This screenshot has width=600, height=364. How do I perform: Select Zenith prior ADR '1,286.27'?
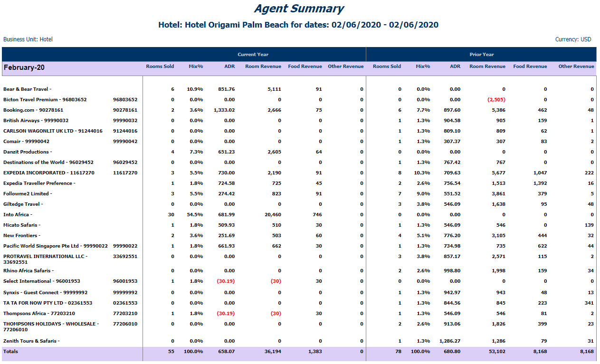[450, 341]
